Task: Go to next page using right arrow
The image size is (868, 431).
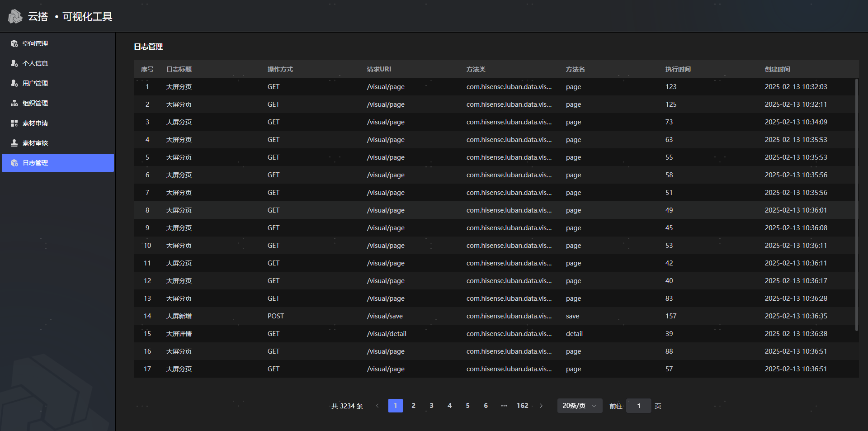Action: [541, 406]
